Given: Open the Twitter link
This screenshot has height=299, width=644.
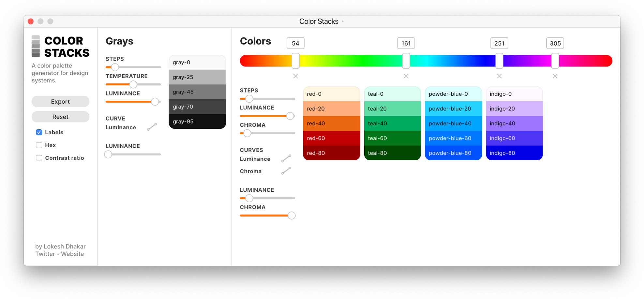Looking at the screenshot, I should (x=45, y=254).
